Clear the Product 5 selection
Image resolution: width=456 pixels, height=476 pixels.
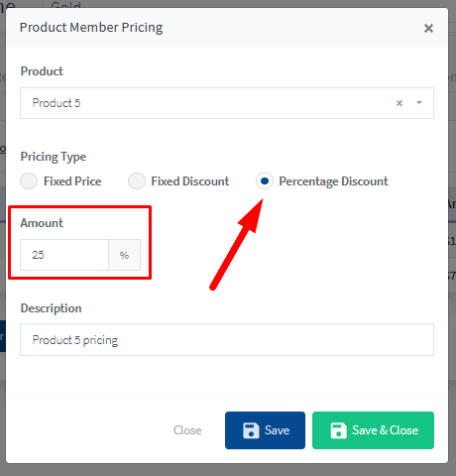[399, 103]
